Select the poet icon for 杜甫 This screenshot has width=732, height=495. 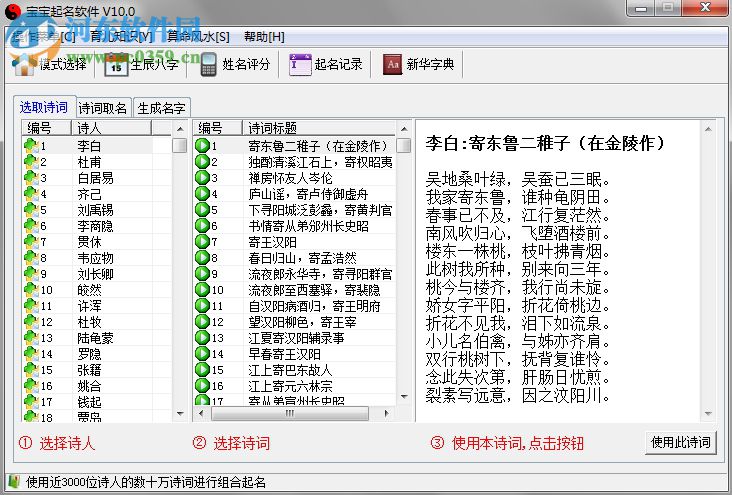31,162
